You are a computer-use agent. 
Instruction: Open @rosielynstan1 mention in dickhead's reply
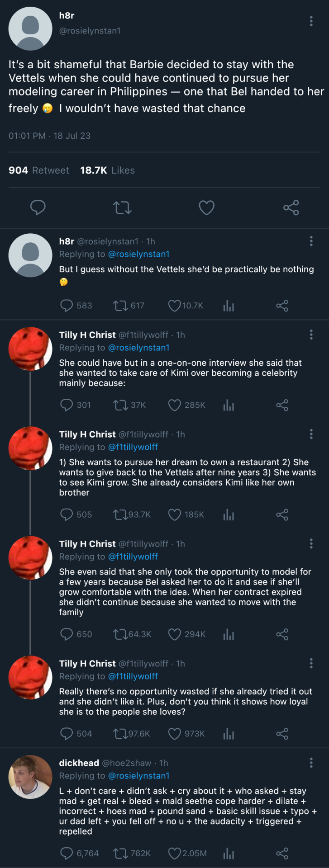(x=138, y=776)
